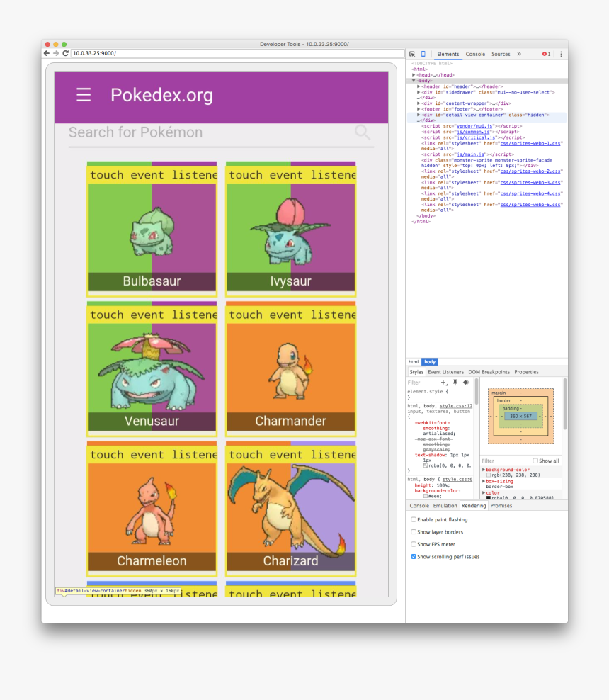Open the Properties sidebar tab

[526, 372]
